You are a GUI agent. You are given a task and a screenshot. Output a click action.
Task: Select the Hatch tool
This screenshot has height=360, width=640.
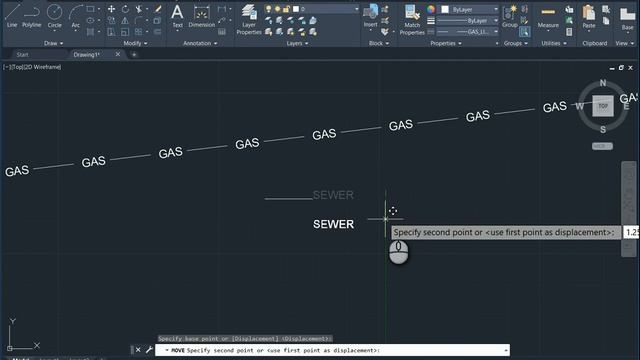click(90, 32)
